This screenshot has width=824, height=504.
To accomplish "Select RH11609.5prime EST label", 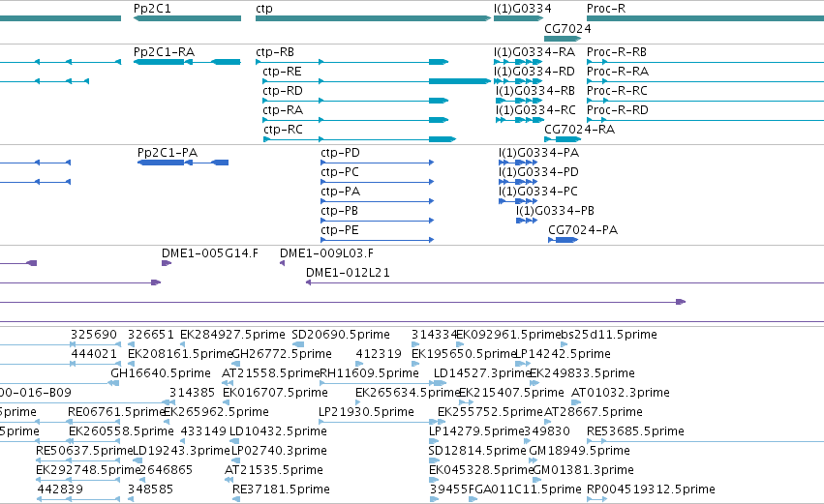I will tap(369, 373).
